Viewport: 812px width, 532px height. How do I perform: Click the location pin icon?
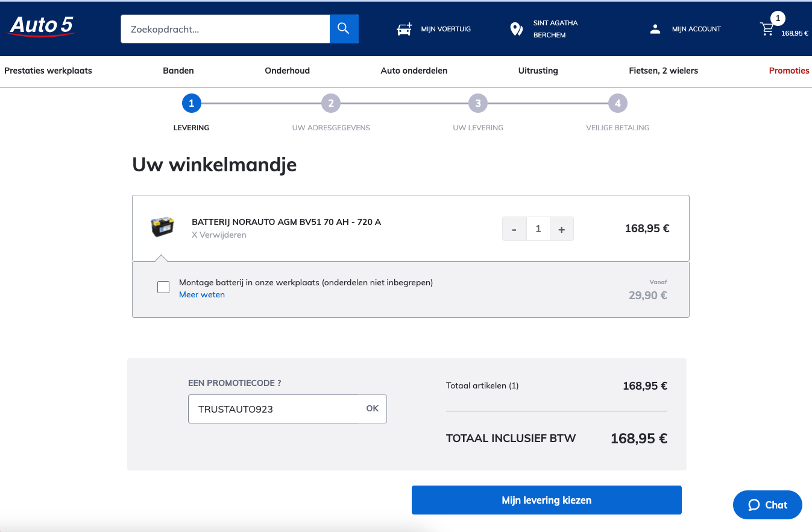click(x=516, y=29)
